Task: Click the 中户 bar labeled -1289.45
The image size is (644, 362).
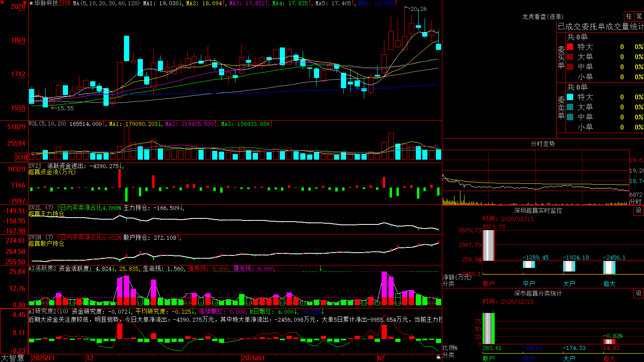Action: pyautogui.click(x=529, y=264)
